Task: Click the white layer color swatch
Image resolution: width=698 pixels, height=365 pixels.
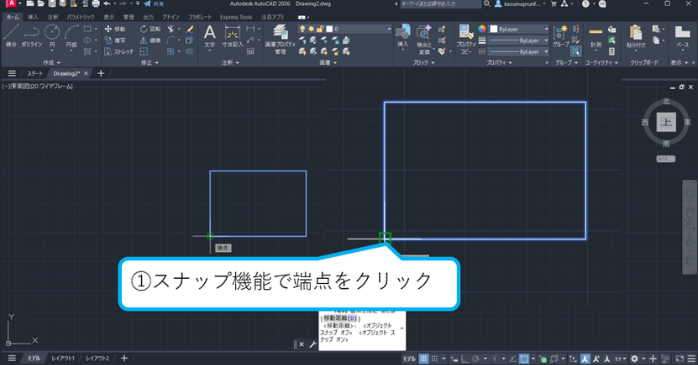Action: (x=329, y=29)
